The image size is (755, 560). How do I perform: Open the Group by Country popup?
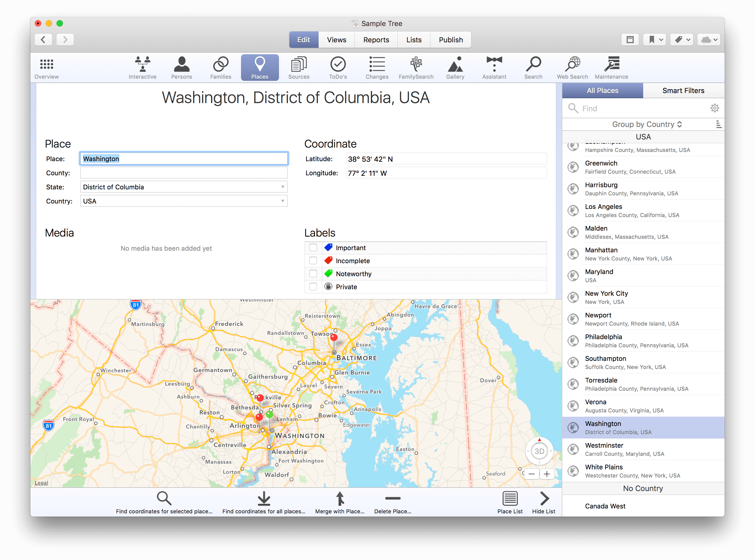[646, 125]
